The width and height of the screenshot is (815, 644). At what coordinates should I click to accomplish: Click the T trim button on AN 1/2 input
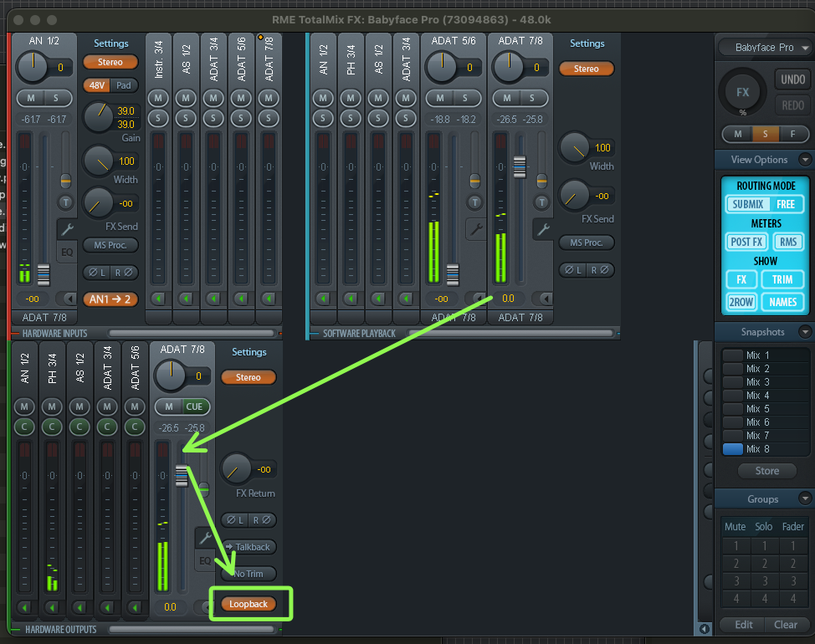point(65,202)
